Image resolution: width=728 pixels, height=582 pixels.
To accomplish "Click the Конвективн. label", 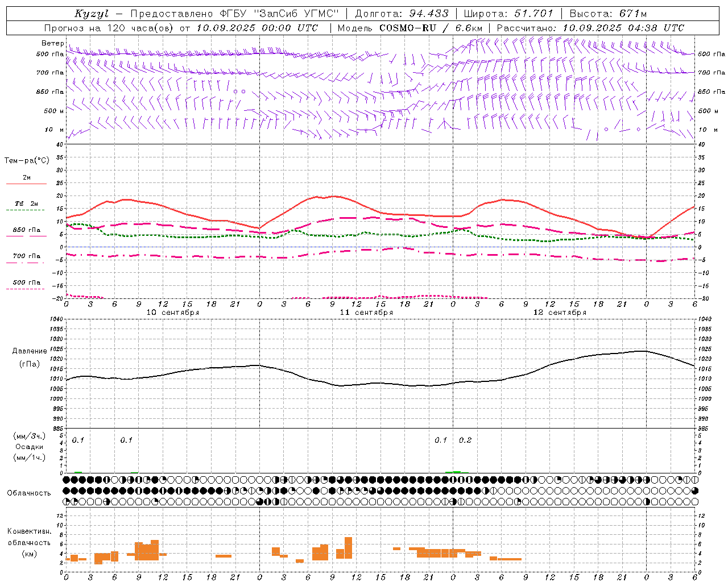I will (x=29, y=531).
